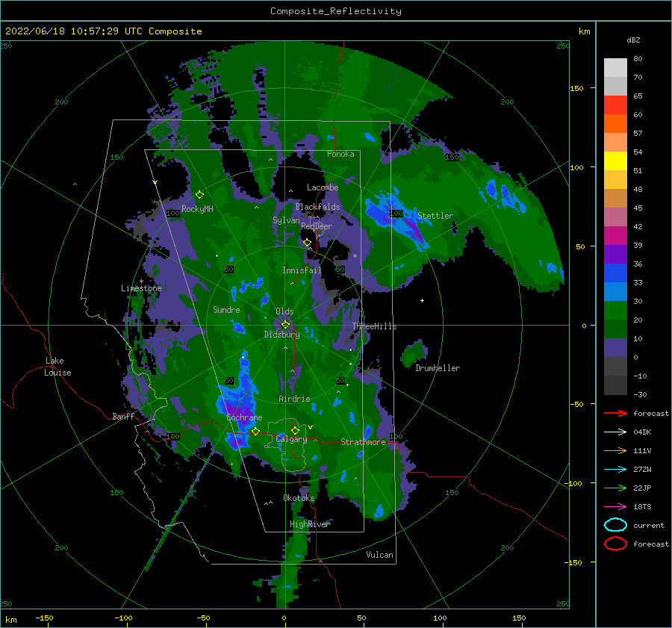672x628 pixels.
Task: Click the Okotoks town label
Action: point(299,498)
